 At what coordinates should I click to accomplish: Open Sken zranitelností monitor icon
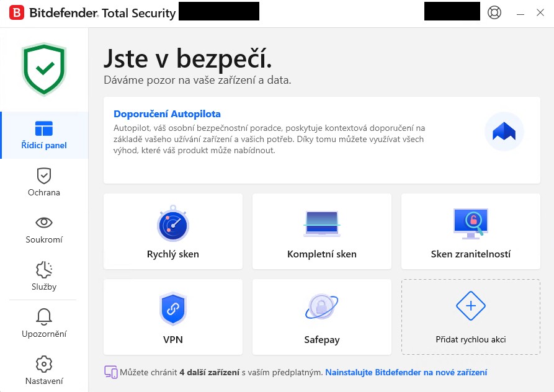pyautogui.click(x=470, y=223)
